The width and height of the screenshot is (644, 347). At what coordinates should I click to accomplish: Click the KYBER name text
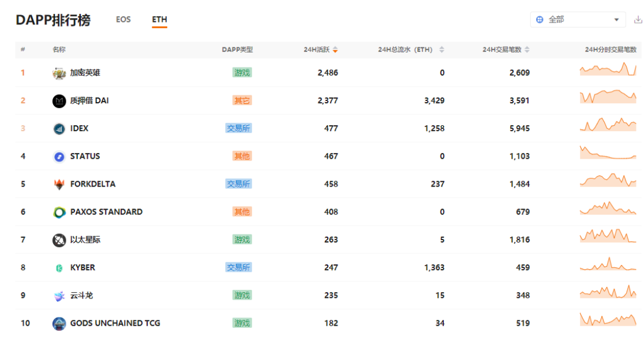click(x=83, y=267)
